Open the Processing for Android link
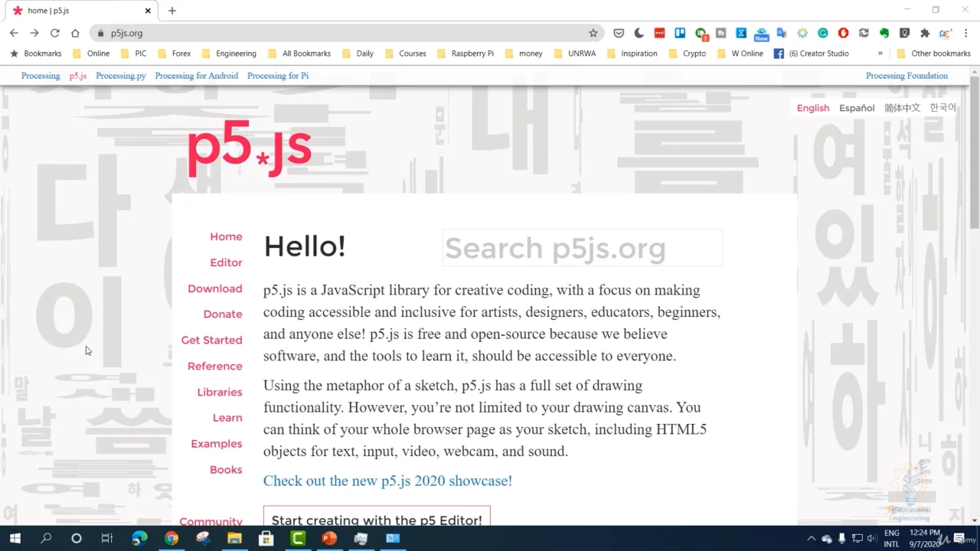Viewport: 980px width, 551px height. [197, 76]
